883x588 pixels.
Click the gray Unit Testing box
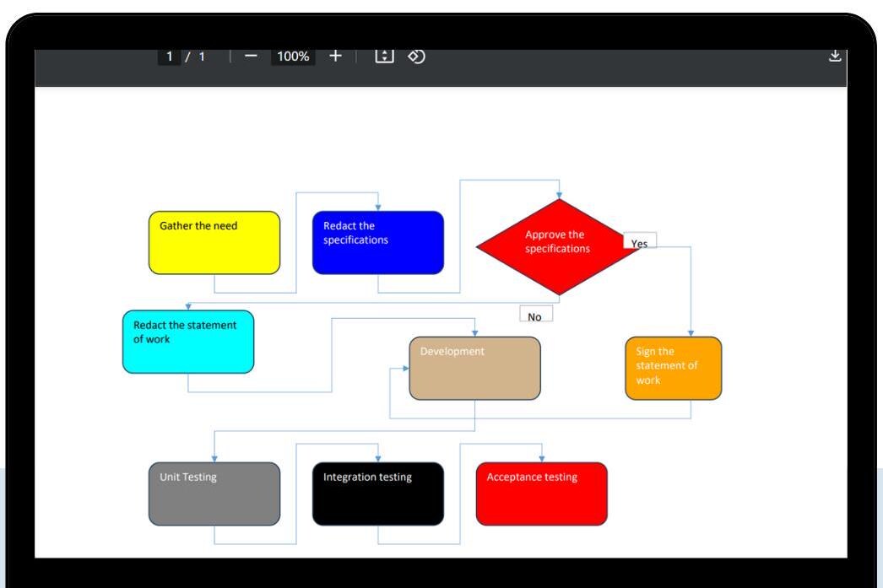(x=213, y=493)
